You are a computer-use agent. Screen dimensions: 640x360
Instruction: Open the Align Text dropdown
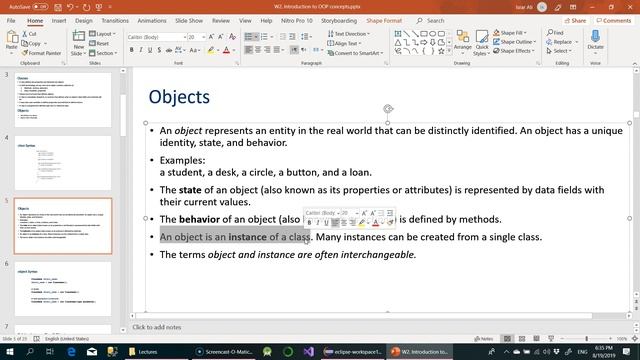click(344, 43)
